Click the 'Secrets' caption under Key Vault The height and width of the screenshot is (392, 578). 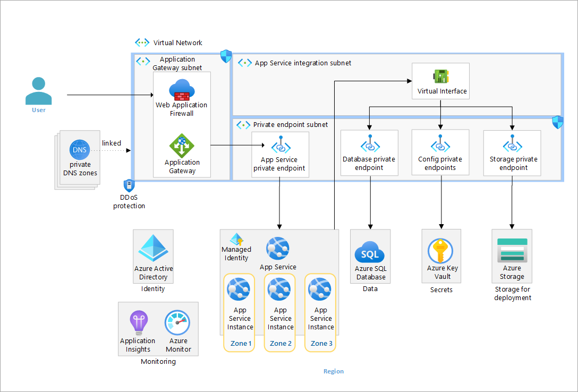441,290
